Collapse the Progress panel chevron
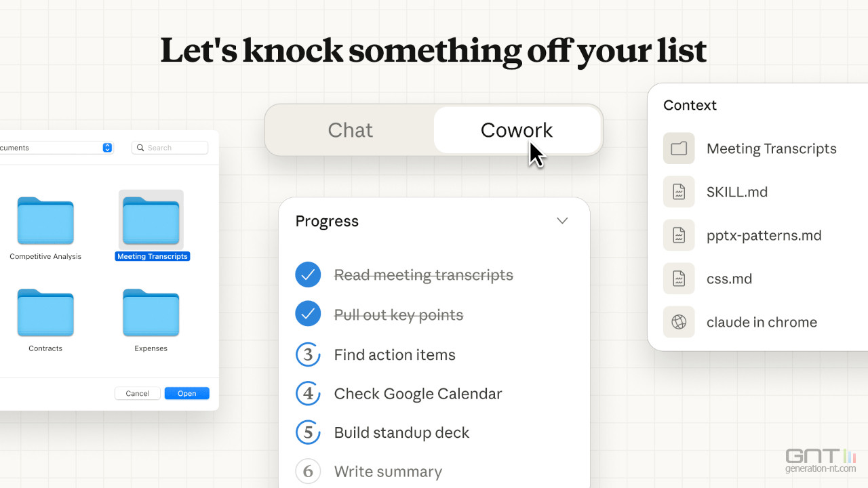This screenshot has width=868, height=488. coord(562,220)
